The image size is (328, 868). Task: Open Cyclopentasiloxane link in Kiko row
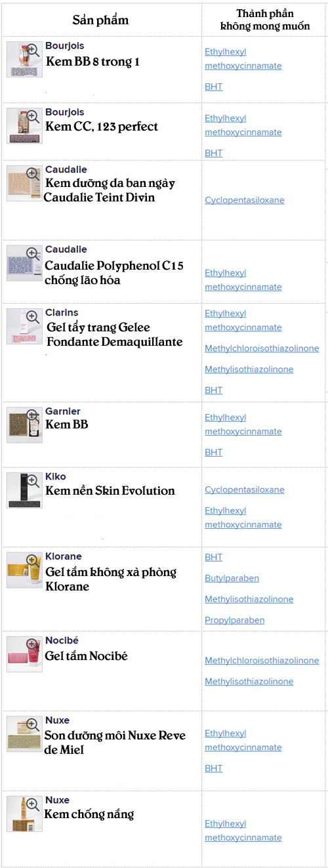tap(244, 489)
